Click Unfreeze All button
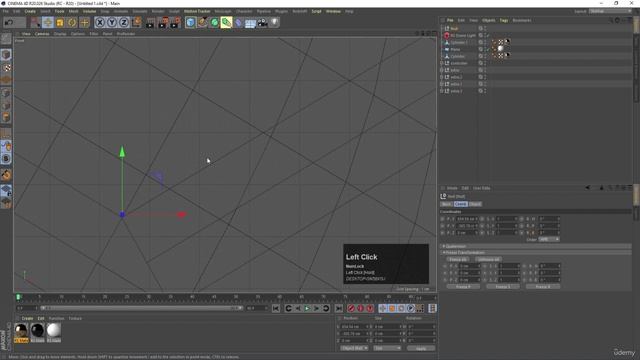 coord(488,260)
